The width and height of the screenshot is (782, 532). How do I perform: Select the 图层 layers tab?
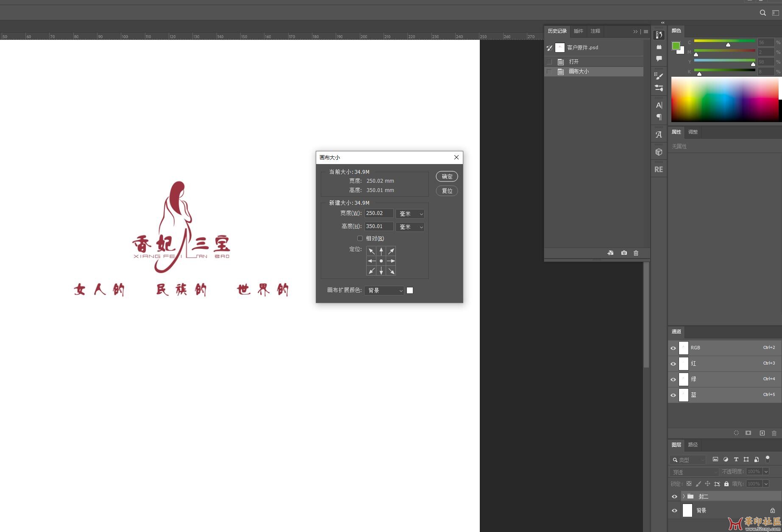676,445
